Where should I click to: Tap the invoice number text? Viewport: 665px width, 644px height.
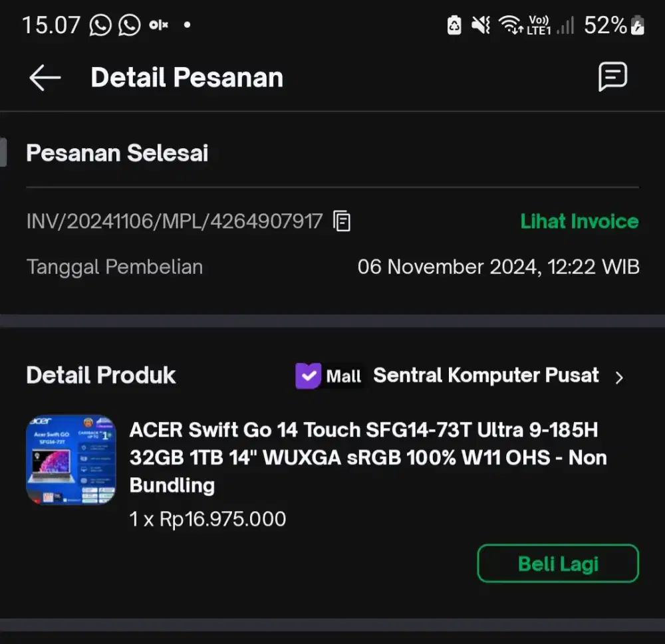174,221
